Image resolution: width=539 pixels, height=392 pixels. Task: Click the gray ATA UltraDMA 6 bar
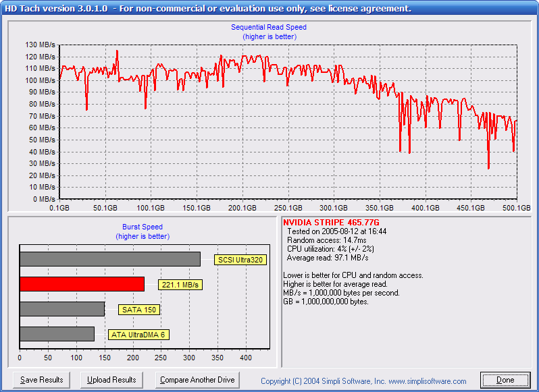[x=57, y=334]
